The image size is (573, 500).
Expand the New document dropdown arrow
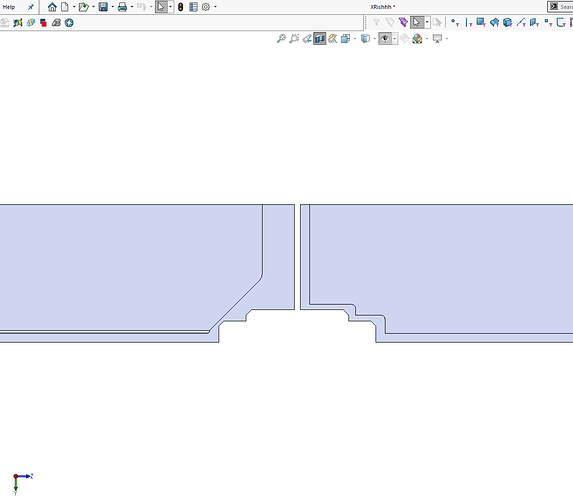pos(74,7)
